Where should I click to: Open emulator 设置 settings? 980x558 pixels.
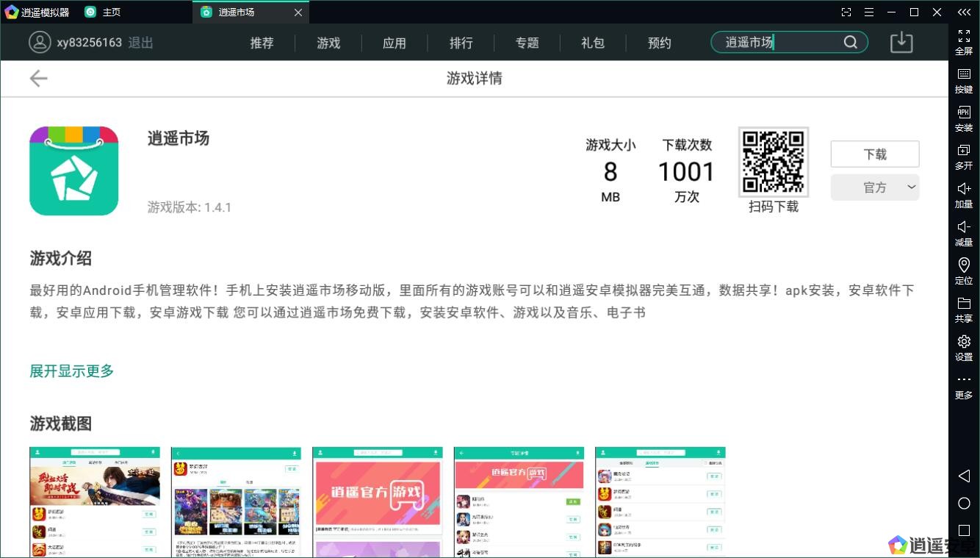(964, 341)
